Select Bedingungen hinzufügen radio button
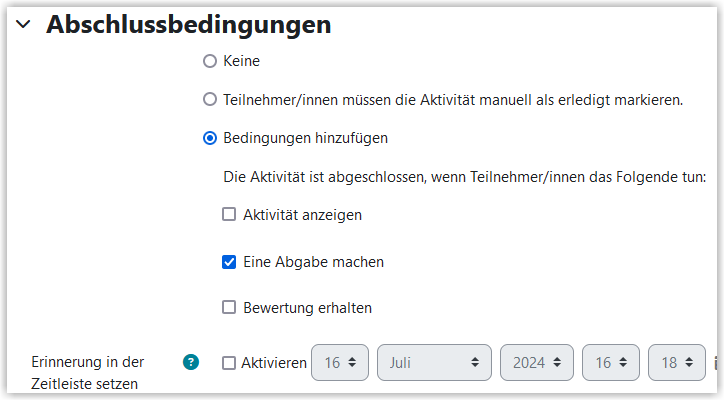The image size is (725, 401). coord(210,138)
